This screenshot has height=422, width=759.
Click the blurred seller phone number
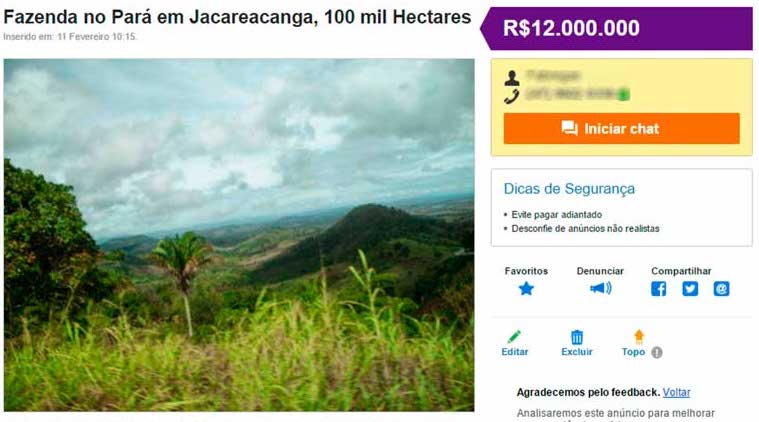point(577,94)
